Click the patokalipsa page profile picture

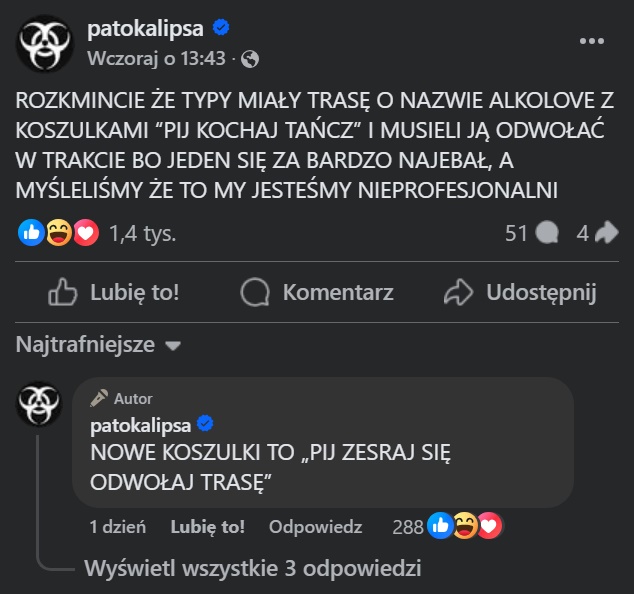44,42
